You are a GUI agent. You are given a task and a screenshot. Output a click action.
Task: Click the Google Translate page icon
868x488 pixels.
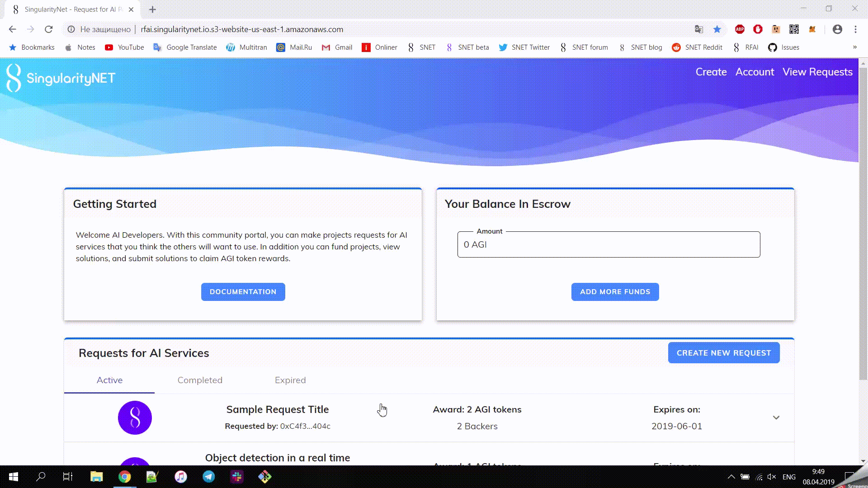[699, 29]
